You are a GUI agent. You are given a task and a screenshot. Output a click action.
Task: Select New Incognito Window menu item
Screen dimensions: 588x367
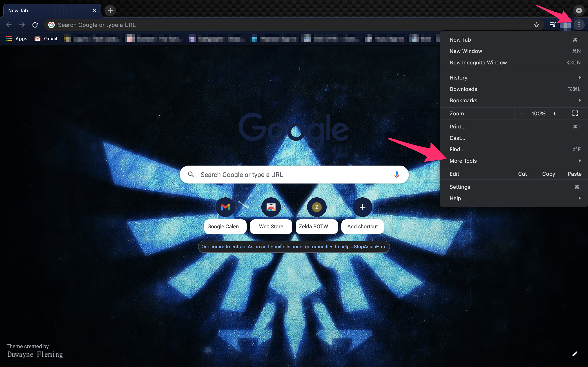point(478,63)
